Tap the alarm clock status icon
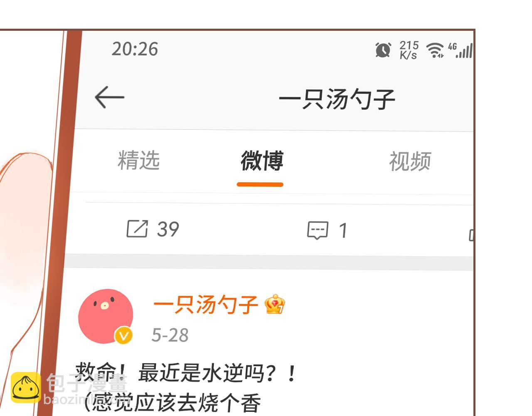The width and height of the screenshot is (532, 416). (x=383, y=50)
